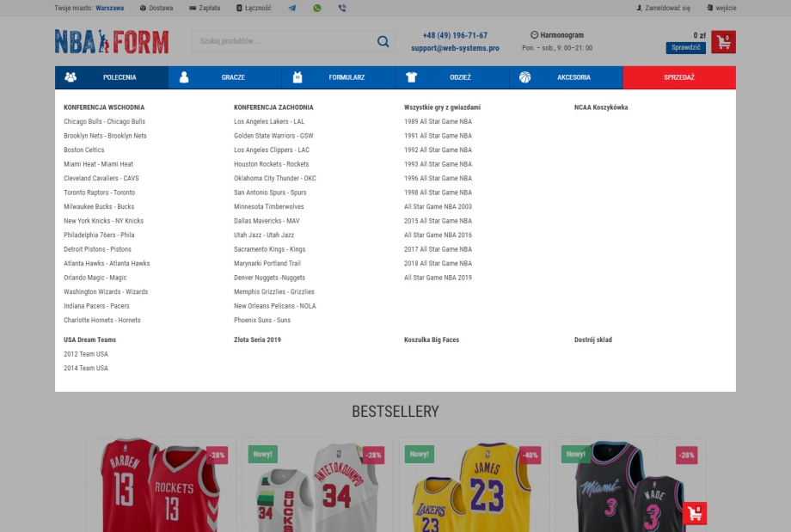Click the WhatsApp icon in top bar

click(x=317, y=8)
